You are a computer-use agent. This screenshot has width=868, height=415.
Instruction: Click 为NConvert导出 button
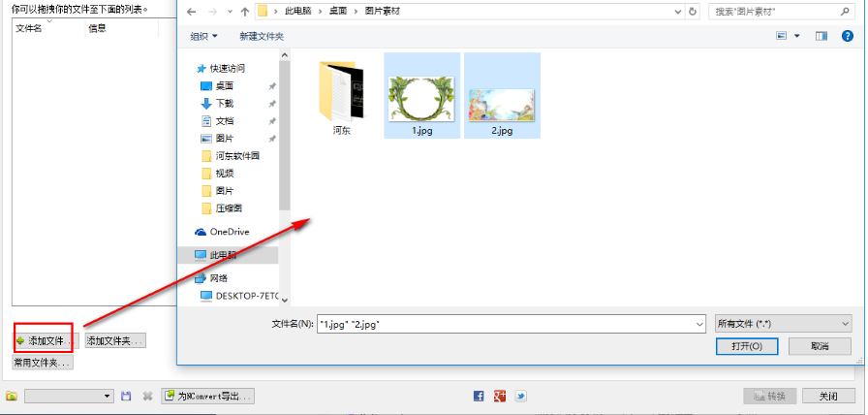208,396
